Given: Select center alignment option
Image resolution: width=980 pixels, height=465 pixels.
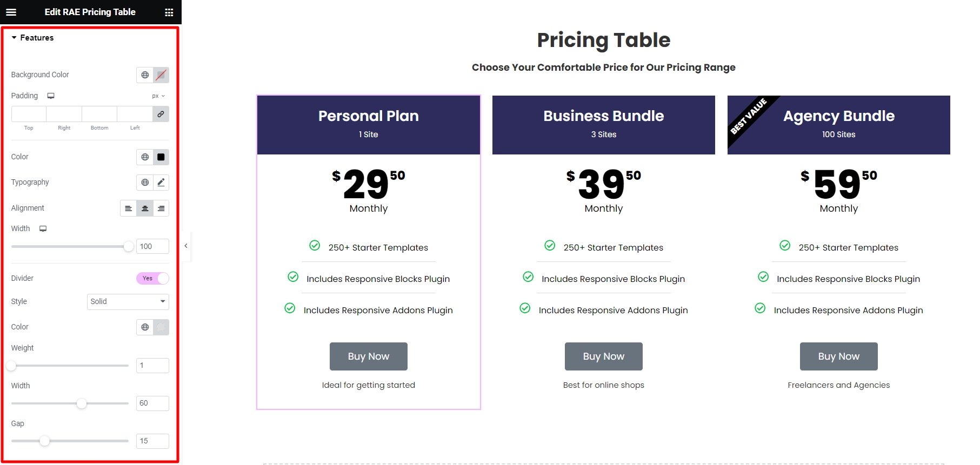Looking at the screenshot, I should point(145,208).
